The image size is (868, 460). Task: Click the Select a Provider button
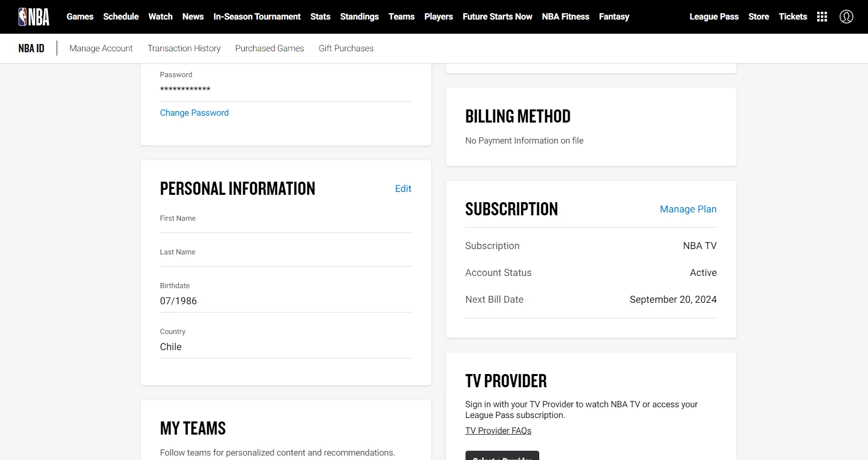pos(502,456)
